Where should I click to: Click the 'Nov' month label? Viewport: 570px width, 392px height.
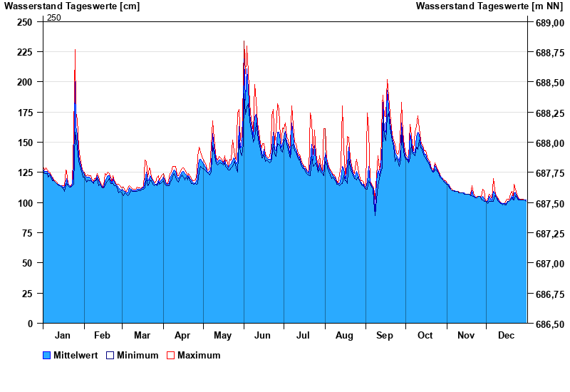tap(466, 335)
